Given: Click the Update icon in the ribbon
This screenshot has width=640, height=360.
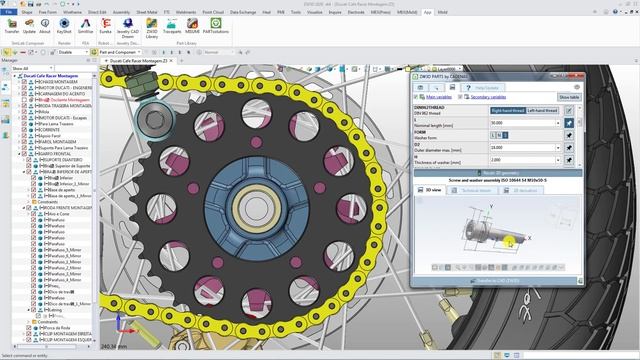Looking at the screenshot, I should pos(29,26).
